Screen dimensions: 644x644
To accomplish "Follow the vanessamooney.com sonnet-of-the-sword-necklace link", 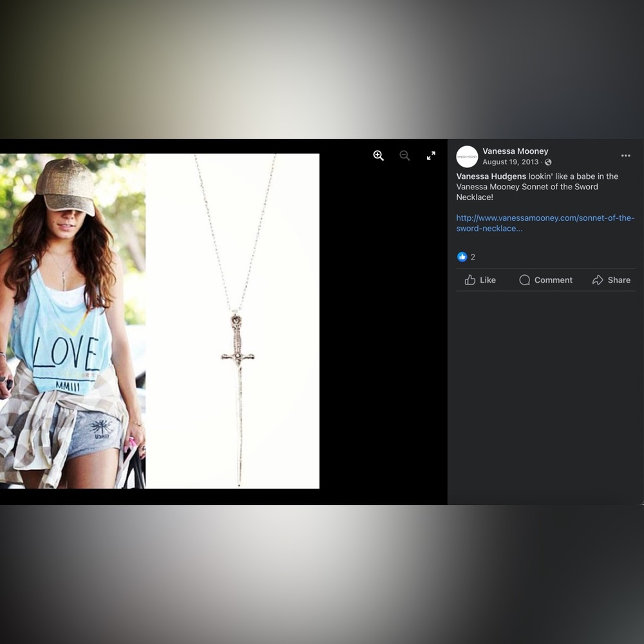I will tap(545, 223).
